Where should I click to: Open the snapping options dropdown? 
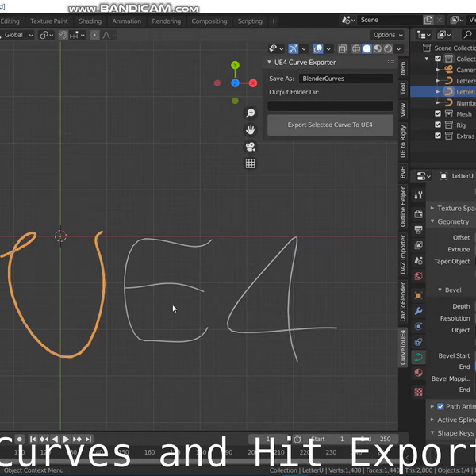click(78, 35)
